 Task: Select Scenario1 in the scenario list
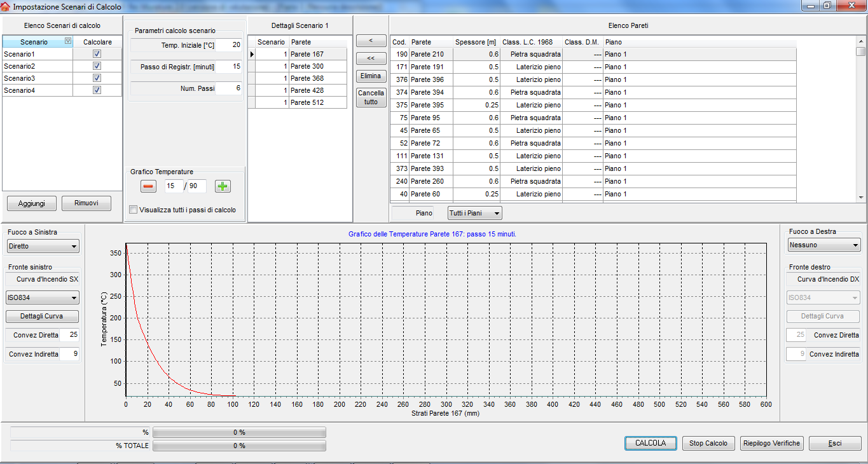37,54
